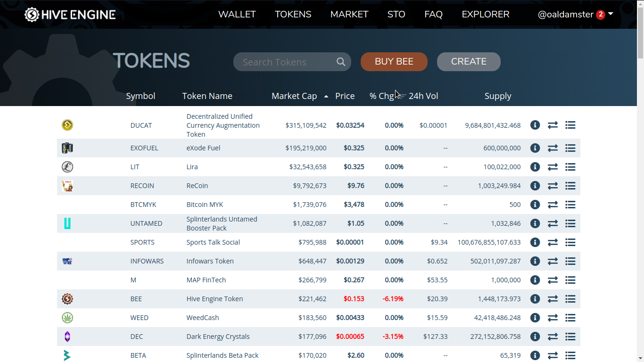Click the BEE Hive Engine token logo
644x362 pixels.
(x=67, y=299)
